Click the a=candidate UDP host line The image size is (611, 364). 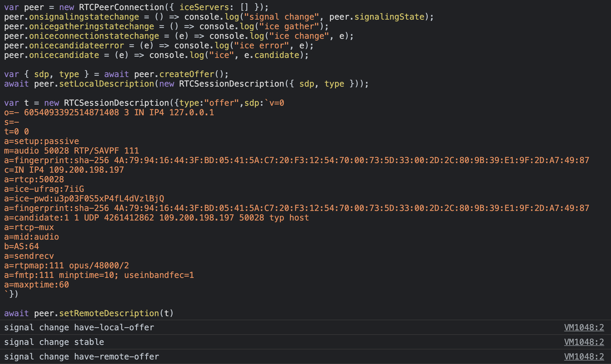[x=156, y=217]
